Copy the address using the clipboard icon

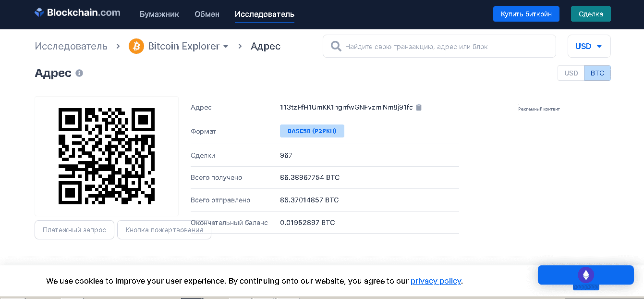pos(418,107)
